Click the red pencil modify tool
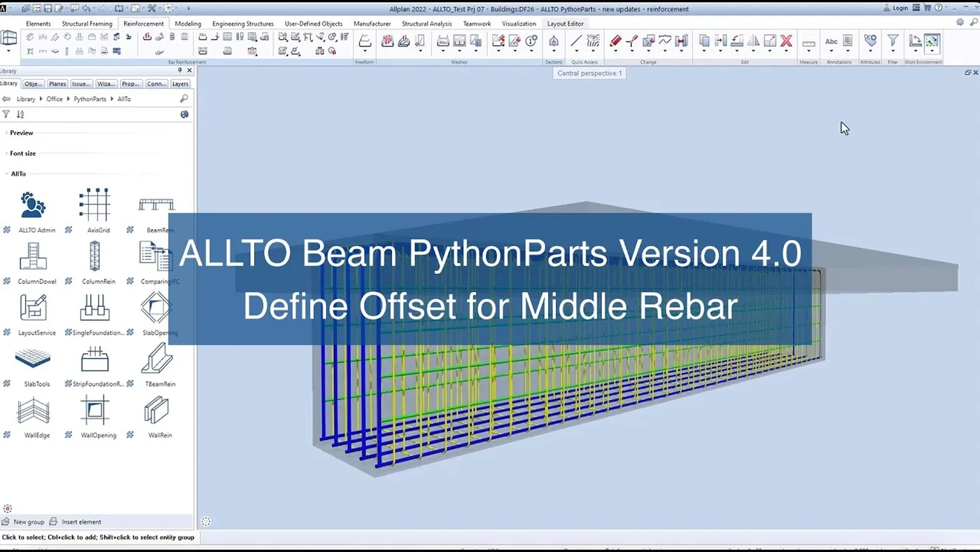 coord(615,41)
